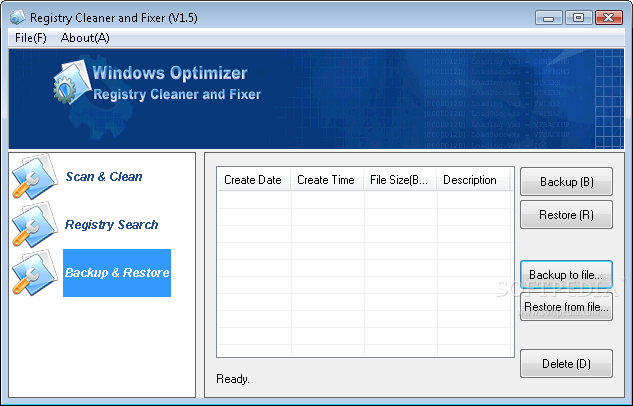Click the Backup to file... button
This screenshot has height=406, width=633.
tap(566, 275)
